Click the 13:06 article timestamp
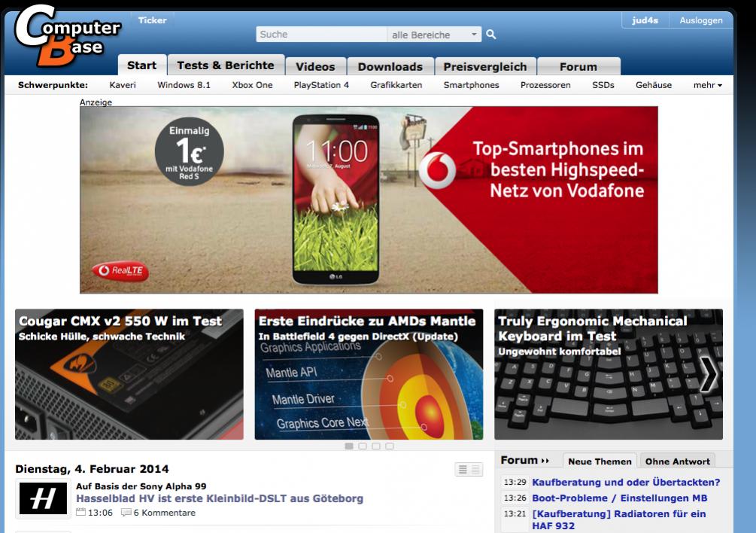Image resolution: width=756 pixels, height=533 pixels. tap(100, 513)
